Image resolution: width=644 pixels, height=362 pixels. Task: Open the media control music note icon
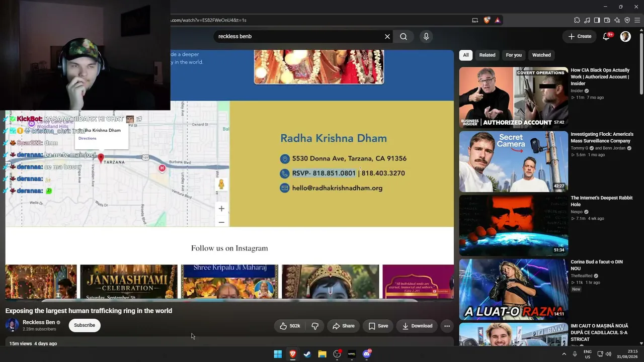coord(587,20)
